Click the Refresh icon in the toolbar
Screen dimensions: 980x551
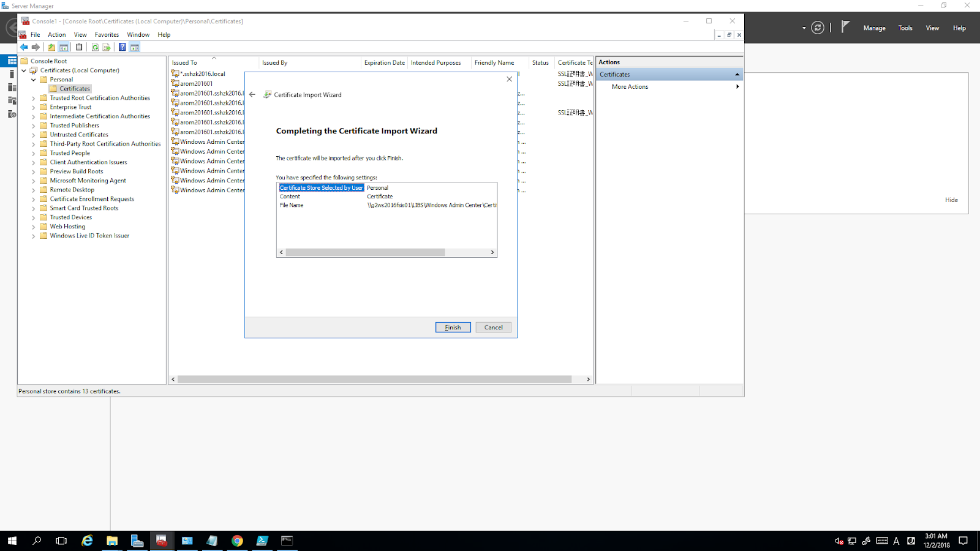pyautogui.click(x=95, y=47)
